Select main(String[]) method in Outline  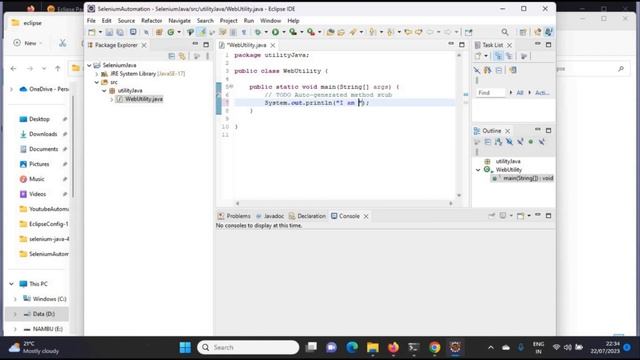click(x=522, y=178)
